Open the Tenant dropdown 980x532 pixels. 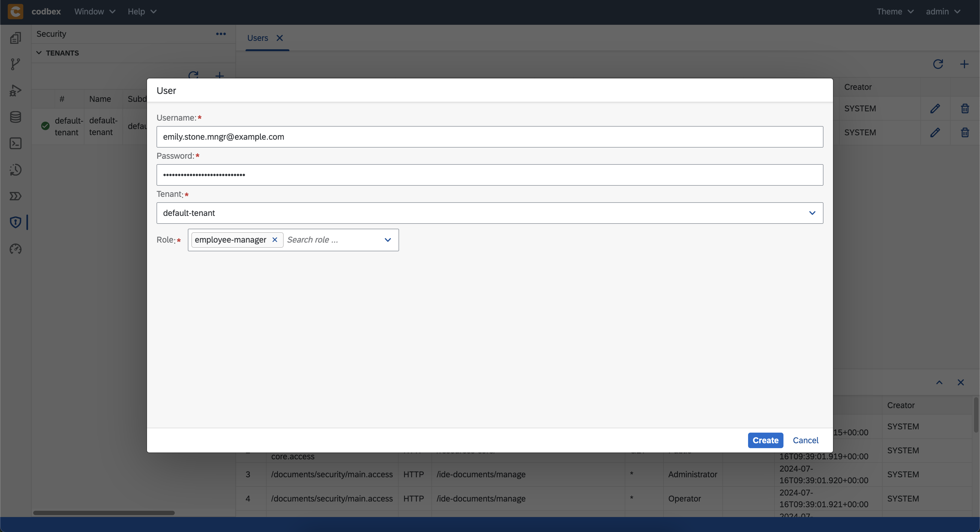[x=490, y=213]
